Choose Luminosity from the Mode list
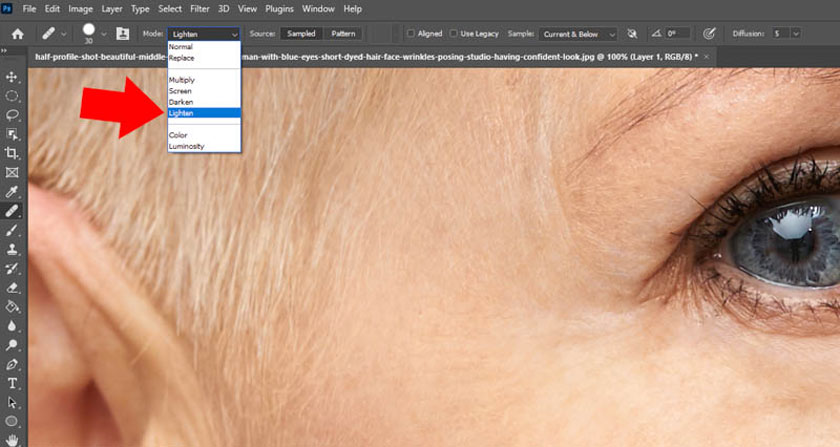 tap(187, 146)
